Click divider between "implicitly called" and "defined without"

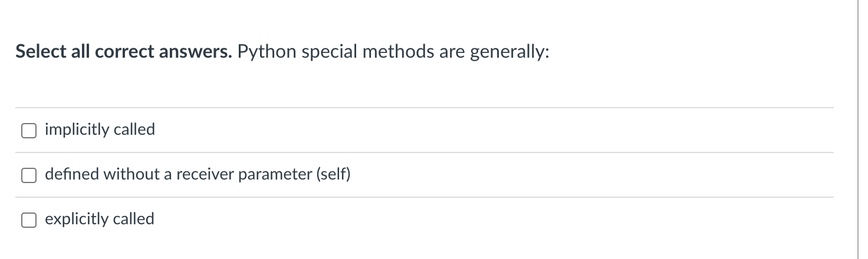point(425,152)
